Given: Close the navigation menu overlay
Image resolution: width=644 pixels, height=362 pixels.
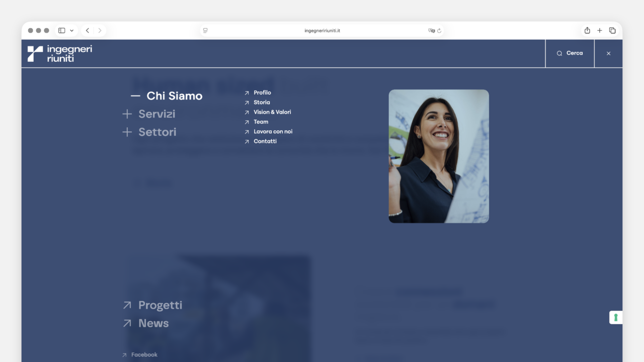Looking at the screenshot, I should [608, 53].
